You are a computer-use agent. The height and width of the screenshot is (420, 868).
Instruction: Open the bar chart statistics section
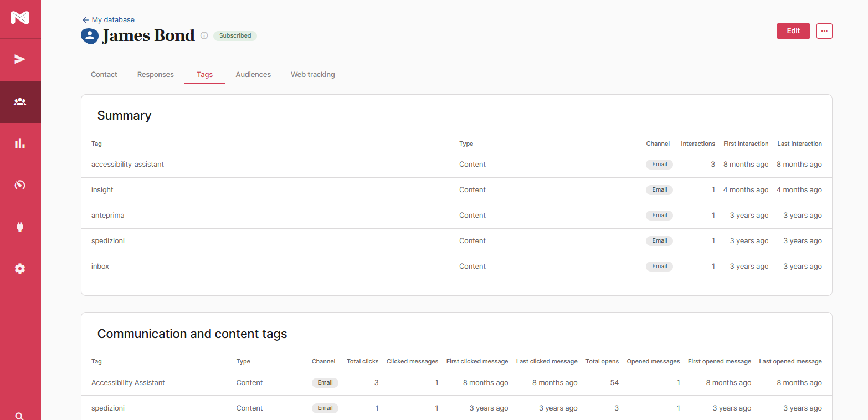(x=20, y=144)
